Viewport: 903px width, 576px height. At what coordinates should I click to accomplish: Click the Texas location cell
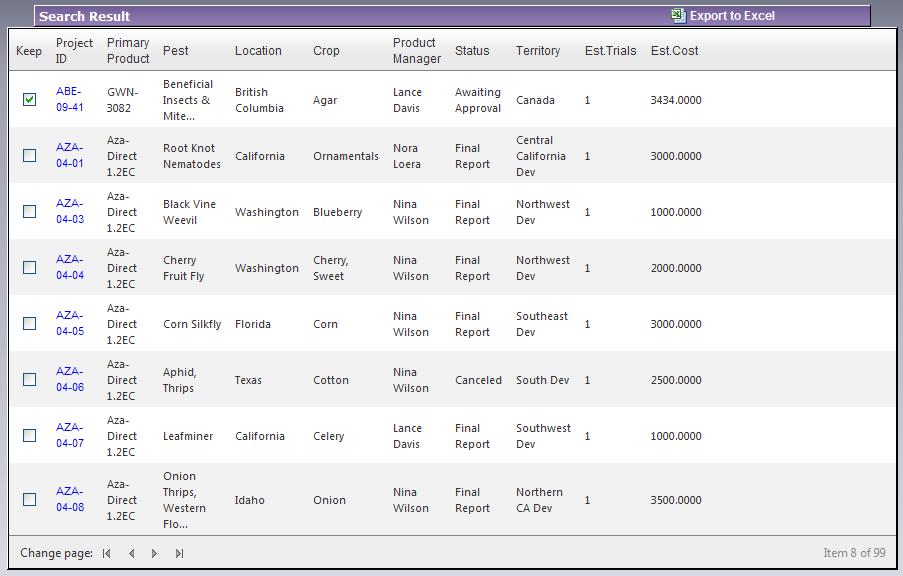pos(248,380)
